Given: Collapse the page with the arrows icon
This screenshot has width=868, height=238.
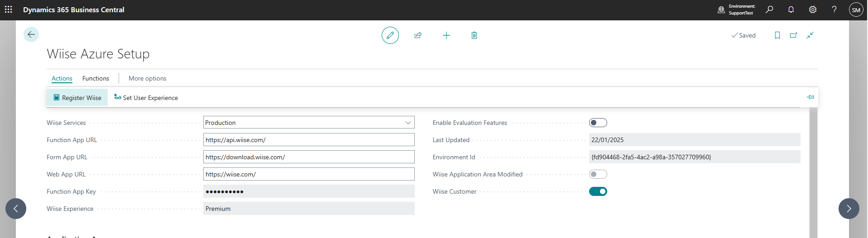Looking at the screenshot, I should (810, 35).
